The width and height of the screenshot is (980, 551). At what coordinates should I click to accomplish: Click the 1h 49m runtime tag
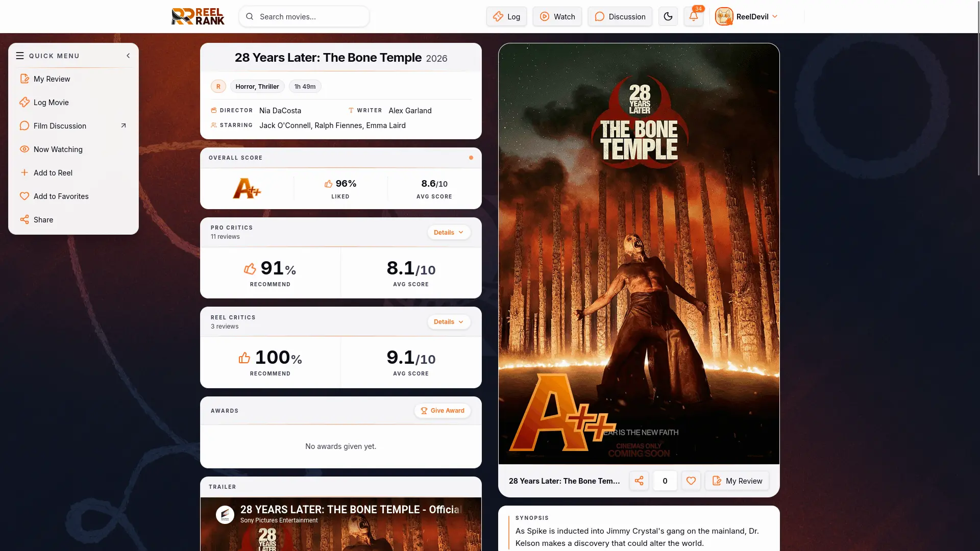click(x=305, y=86)
